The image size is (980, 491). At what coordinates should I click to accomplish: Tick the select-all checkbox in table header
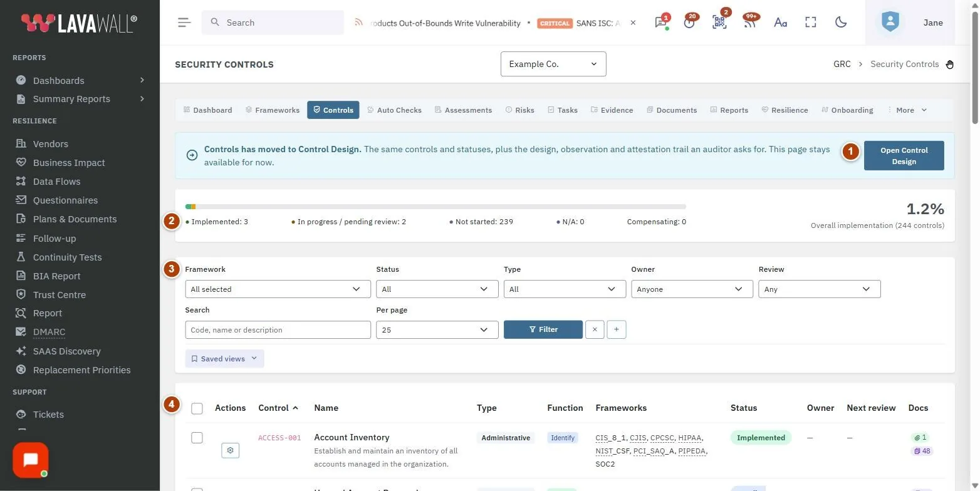(x=197, y=408)
